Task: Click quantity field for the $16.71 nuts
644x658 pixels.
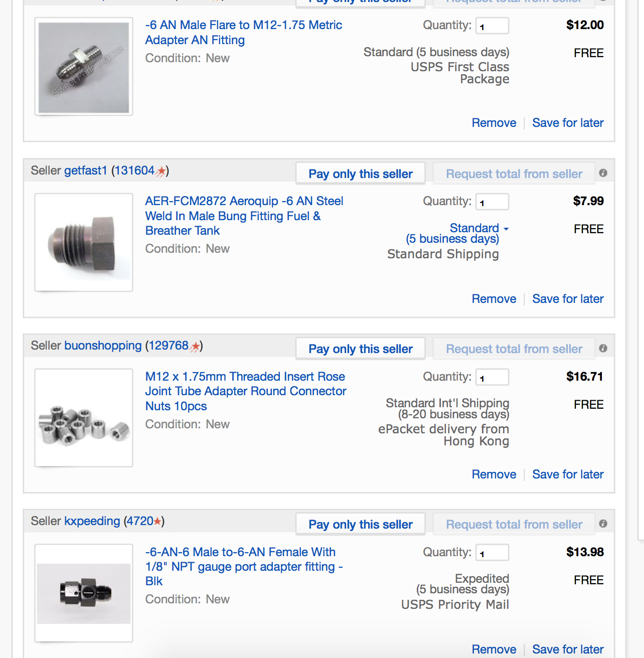Action: click(492, 377)
